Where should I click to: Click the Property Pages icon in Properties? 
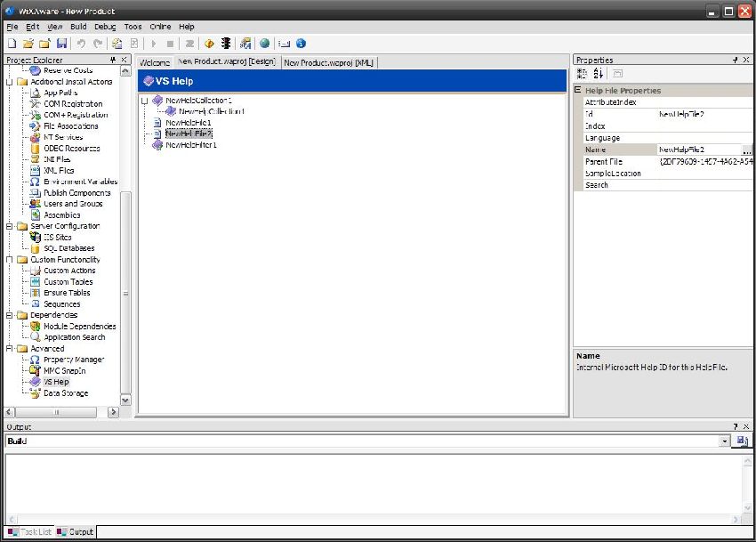pyautogui.click(x=617, y=73)
